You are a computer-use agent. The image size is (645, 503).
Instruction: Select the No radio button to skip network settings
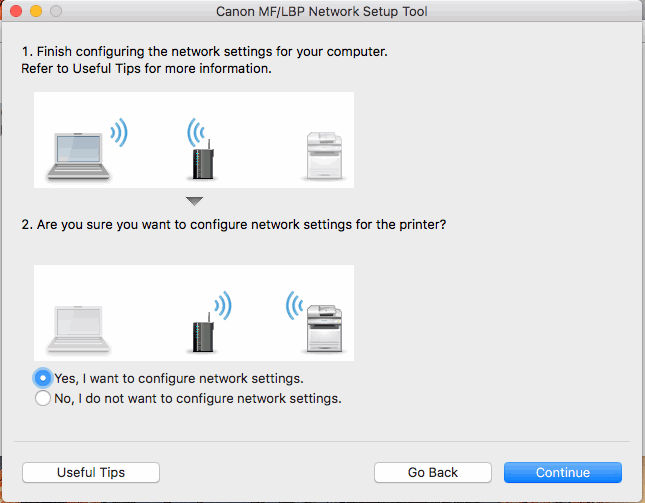point(42,398)
